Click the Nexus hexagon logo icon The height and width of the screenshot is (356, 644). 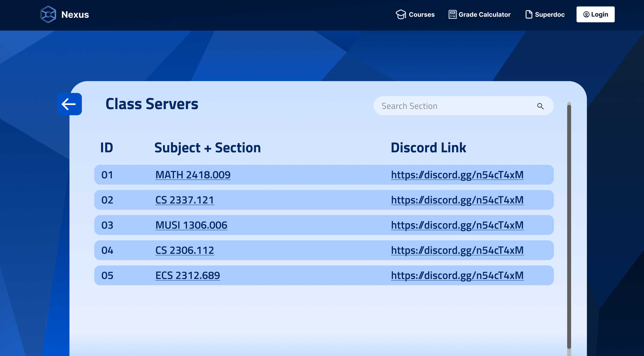pyautogui.click(x=48, y=14)
